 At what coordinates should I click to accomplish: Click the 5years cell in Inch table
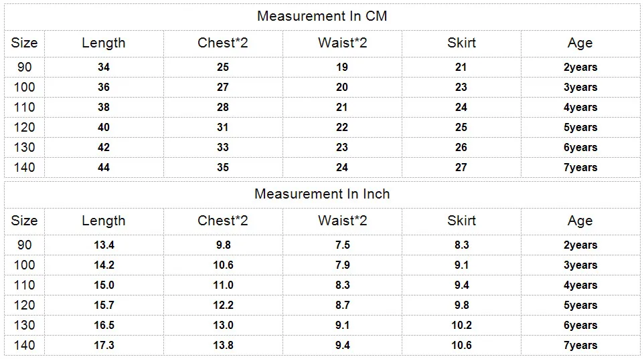[580, 306]
